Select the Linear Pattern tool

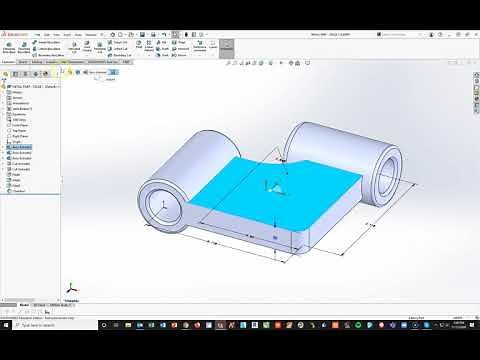click(149, 46)
